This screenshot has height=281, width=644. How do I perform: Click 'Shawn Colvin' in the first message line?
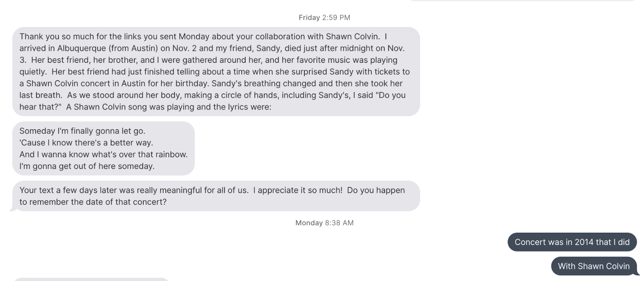click(x=352, y=37)
